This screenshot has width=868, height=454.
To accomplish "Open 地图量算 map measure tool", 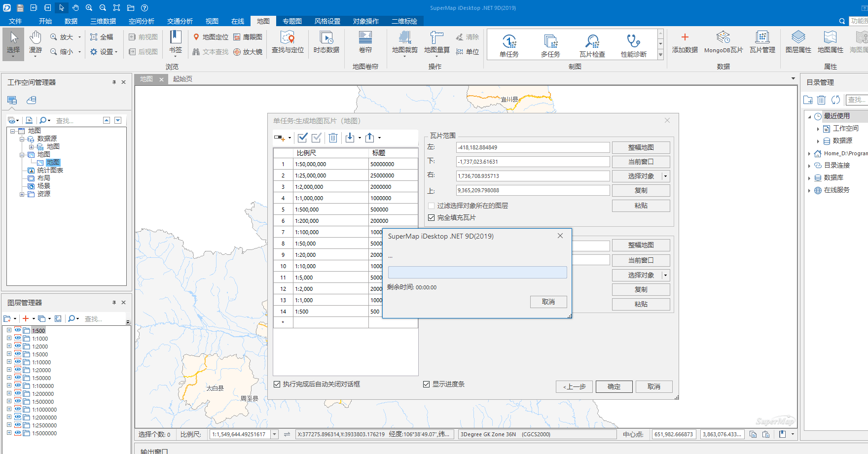I will 437,43.
